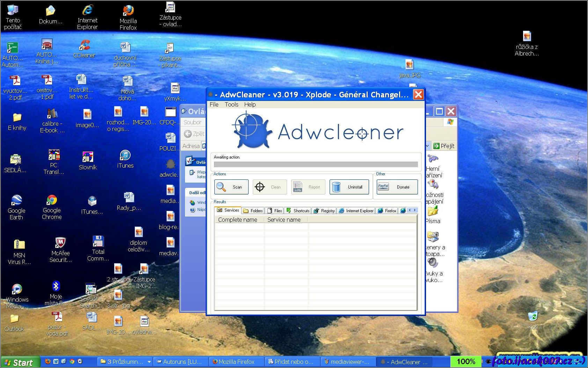Open the File menu in AdwCleaner
This screenshot has height=368, width=588.
click(214, 104)
